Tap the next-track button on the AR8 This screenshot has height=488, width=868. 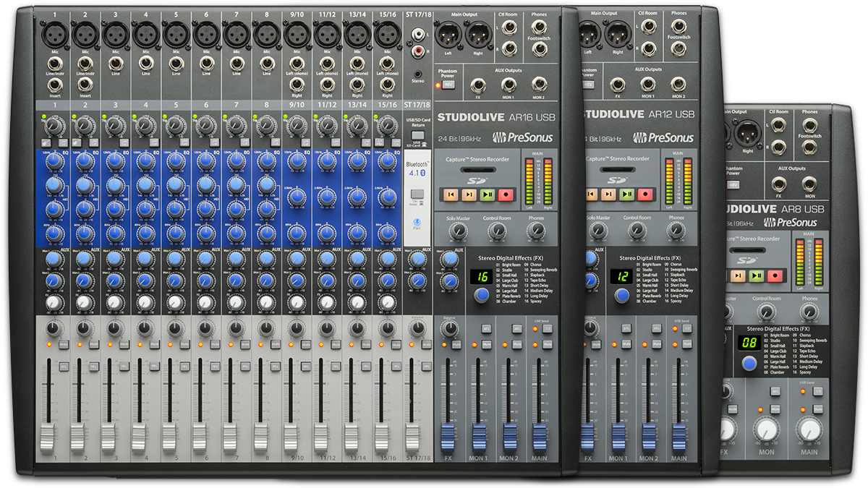(x=739, y=275)
